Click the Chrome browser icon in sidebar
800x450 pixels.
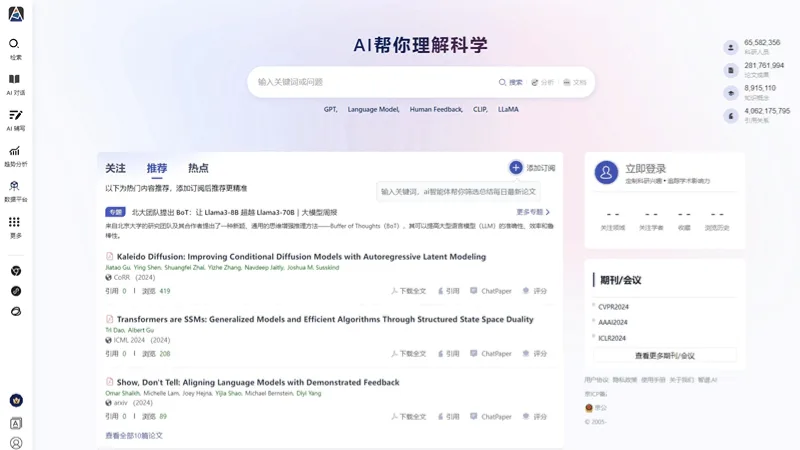[x=16, y=271]
